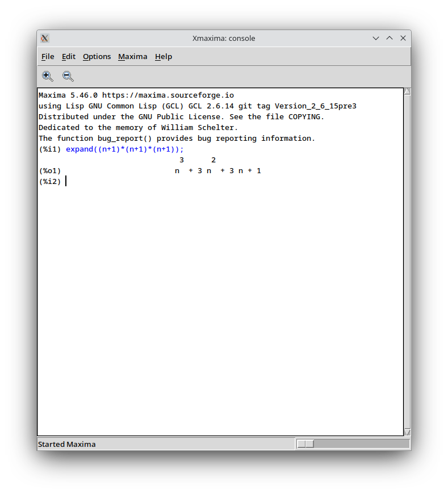
Task: Open the Options menu
Action: click(97, 57)
